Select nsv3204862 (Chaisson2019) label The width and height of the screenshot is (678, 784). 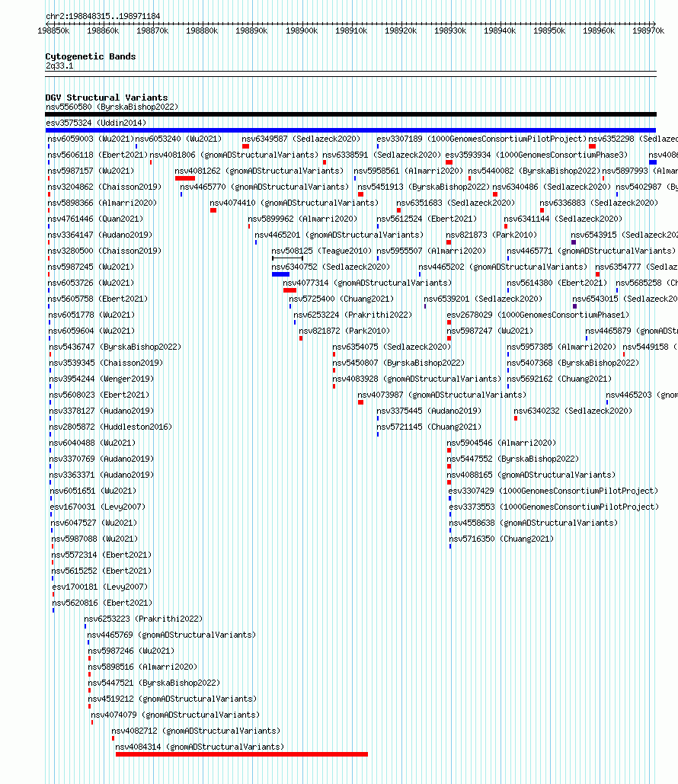click(104, 187)
